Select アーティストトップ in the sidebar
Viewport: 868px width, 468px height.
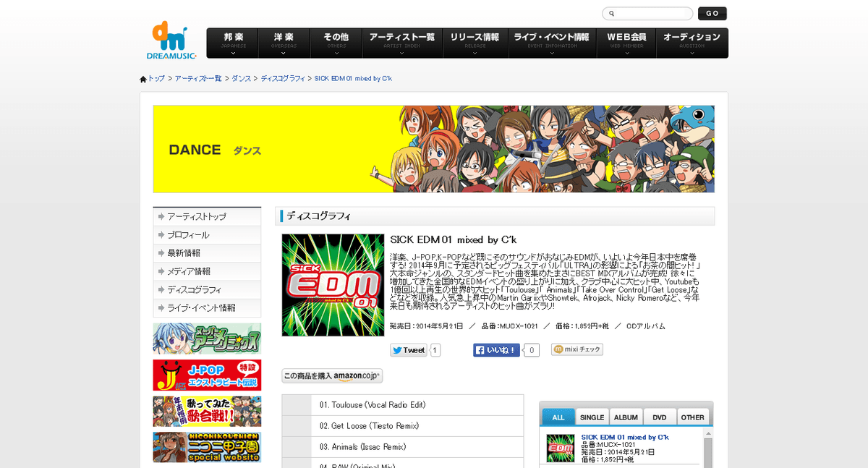(207, 217)
